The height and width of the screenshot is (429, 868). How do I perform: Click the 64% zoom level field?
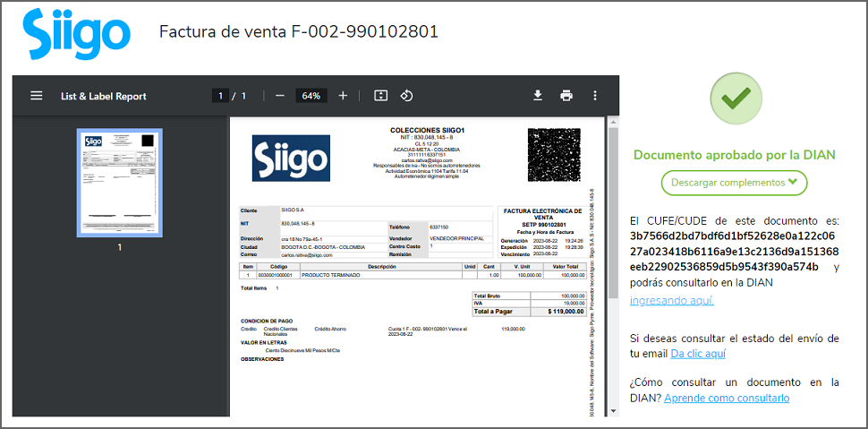pos(311,96)
